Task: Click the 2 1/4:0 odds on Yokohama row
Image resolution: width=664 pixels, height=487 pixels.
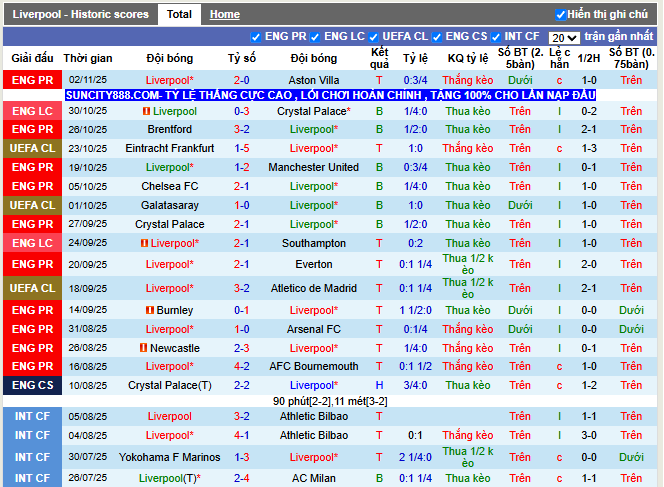Action: 415,457
